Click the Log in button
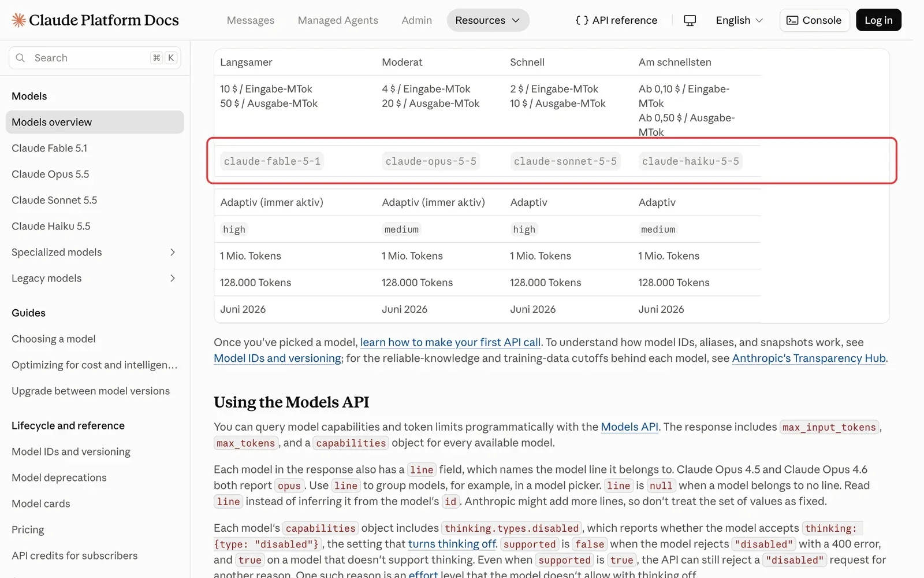The width and height of the screenshot is (924, 578). pyautogui.click(x=878, y=20)
